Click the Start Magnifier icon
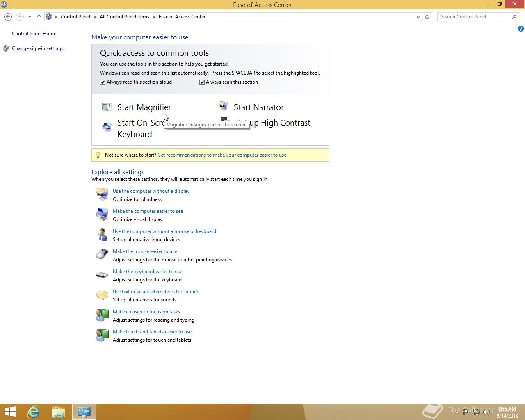The height and width of the screenshot is (420, 525). (107, 107)
